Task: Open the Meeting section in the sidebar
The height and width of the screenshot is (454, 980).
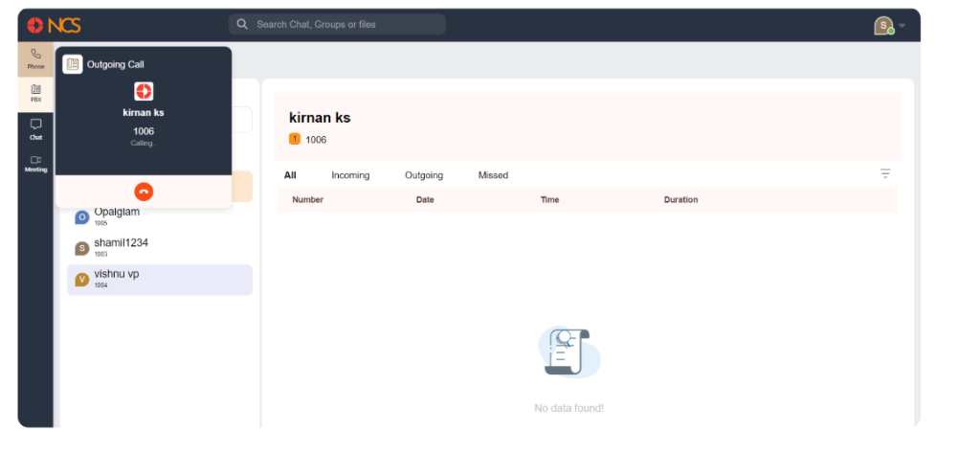Action: 35,164
